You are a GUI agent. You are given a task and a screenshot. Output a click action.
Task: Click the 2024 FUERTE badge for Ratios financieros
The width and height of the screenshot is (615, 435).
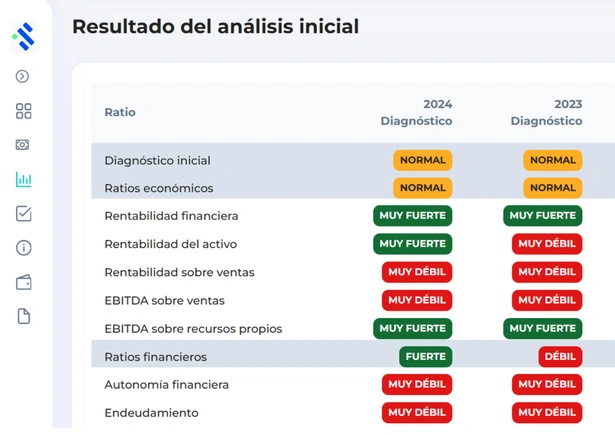426,357
